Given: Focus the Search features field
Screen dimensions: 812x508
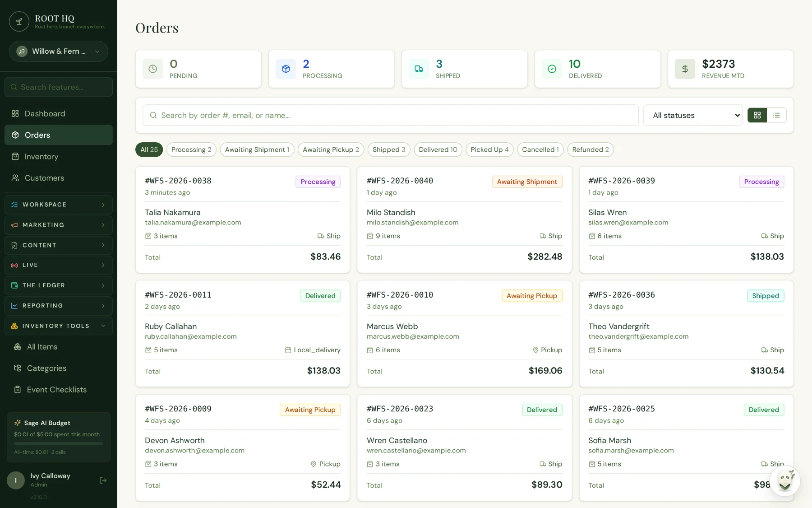Looking at the screenshot, I should pos(59,87).
